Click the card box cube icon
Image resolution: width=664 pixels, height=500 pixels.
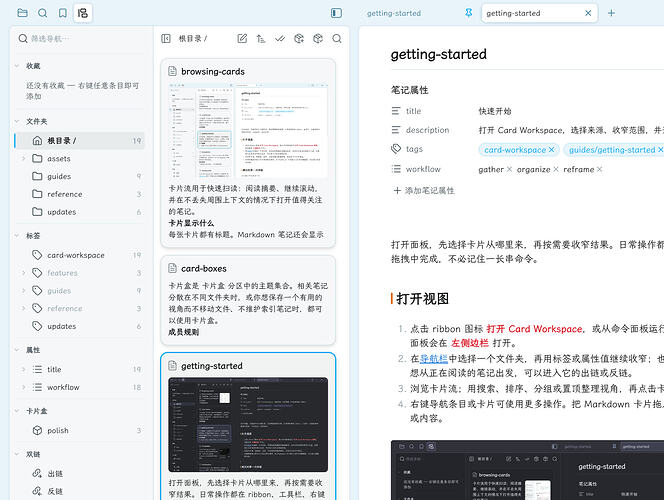pyautogui.click(x=318, y=39)
